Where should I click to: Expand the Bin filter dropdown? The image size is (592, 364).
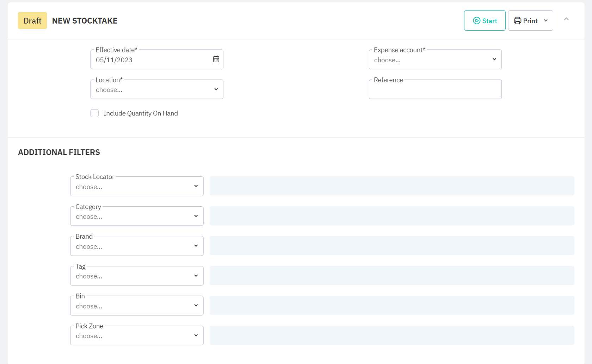coord(137,306)
